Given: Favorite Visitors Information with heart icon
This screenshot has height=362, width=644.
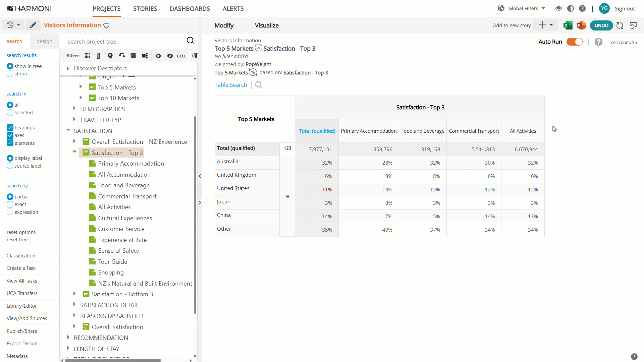Looking at the screenshot, I should (106, 25).
